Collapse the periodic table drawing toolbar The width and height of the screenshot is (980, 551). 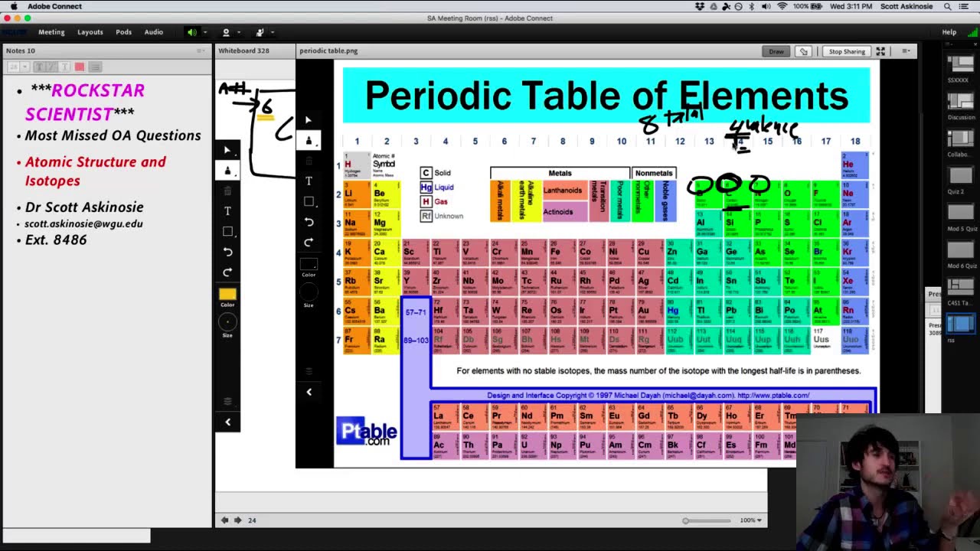click(309, 392)
